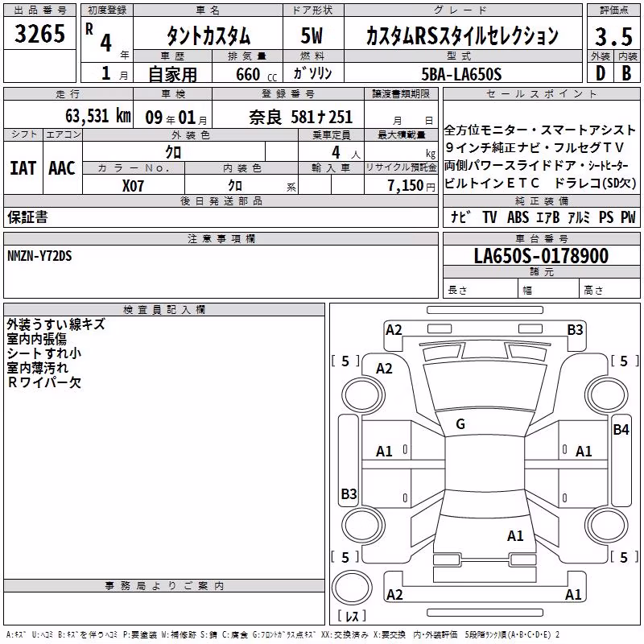644x644 pixels.
Task: Click the note "NMZN-Y72DS" in 注意事項欄
Action: click(x=39, y=256)
